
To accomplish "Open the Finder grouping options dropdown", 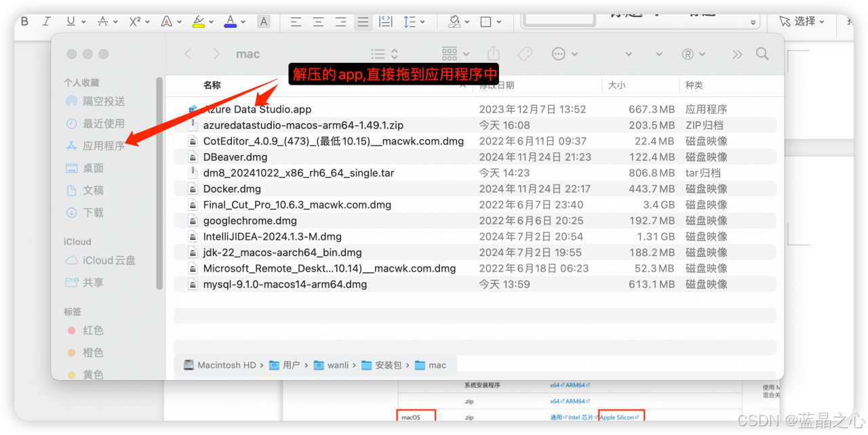I will click(x=456, y=54).
